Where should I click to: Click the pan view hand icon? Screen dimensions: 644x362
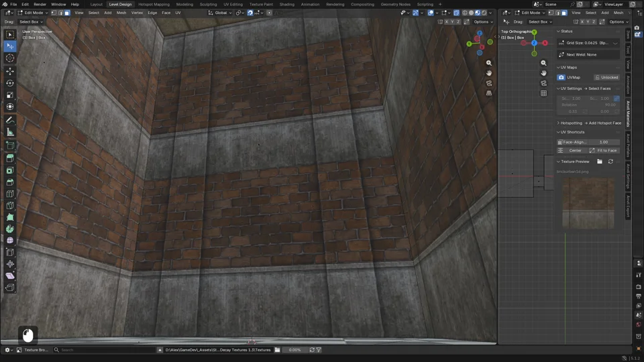489,73
